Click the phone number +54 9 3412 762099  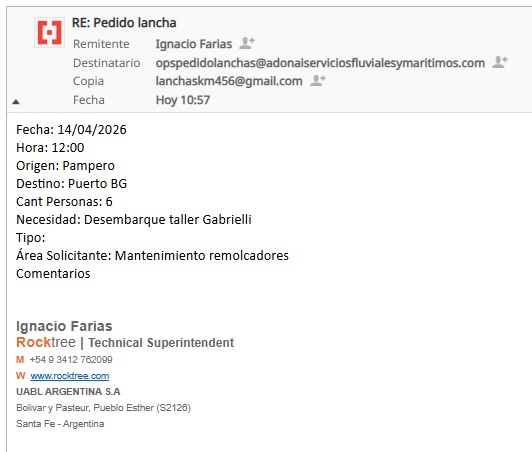pos(71,360)
